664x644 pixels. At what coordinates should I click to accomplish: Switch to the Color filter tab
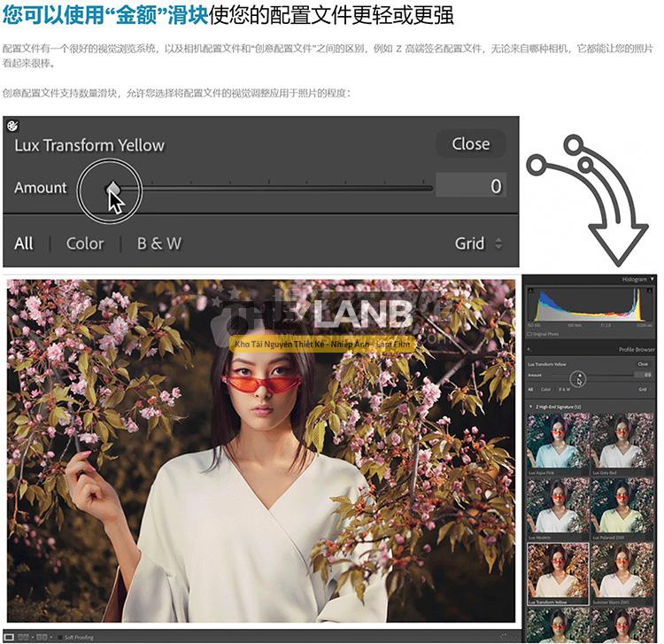click(85, 244)
